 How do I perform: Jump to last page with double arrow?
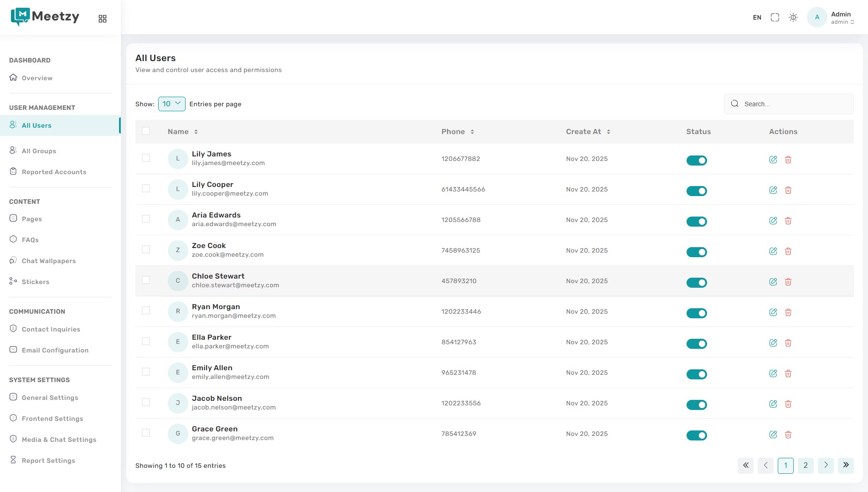coord(845,465)
